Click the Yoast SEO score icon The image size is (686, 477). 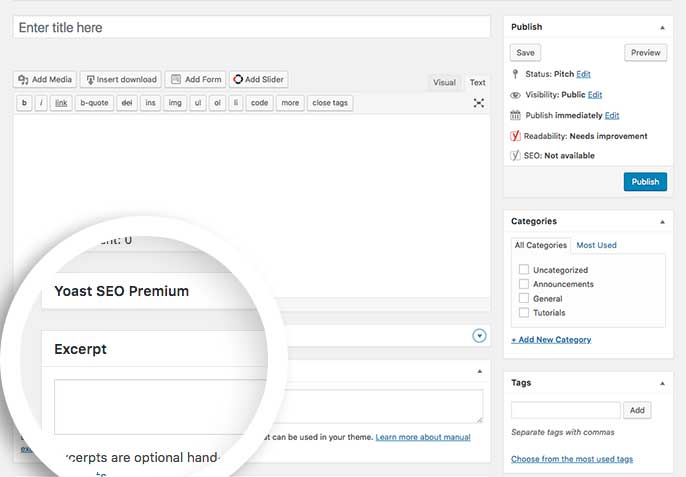515,155
